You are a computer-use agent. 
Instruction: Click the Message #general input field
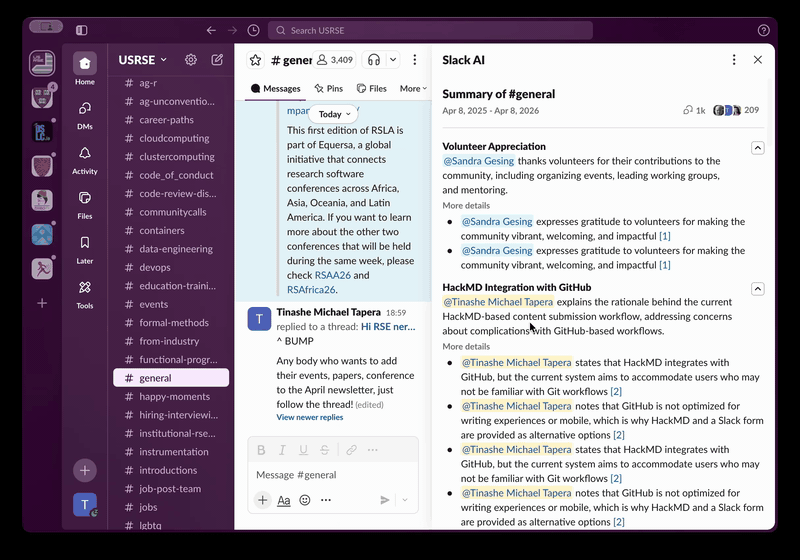pos(333,475)
